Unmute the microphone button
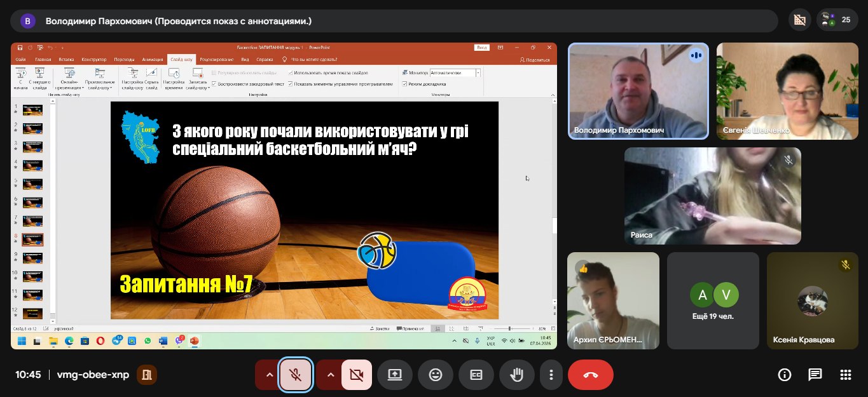The height and width of the screenshot is (397, 868). [x=295, y=375]
